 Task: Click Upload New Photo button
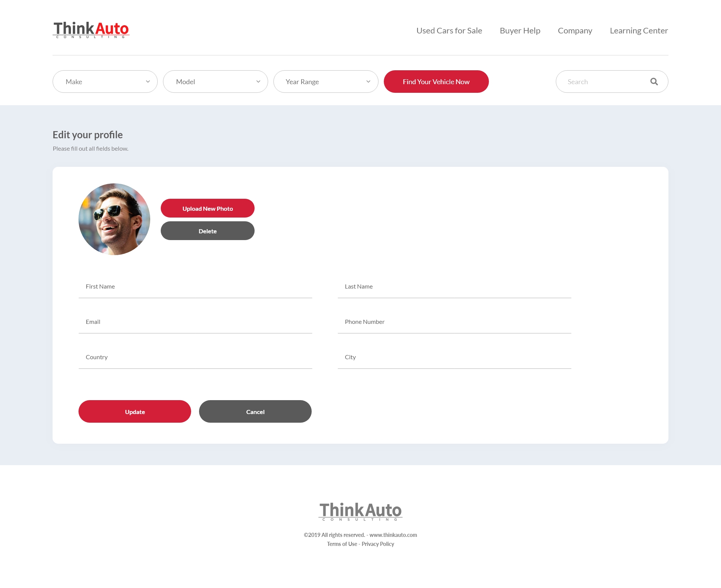(x=208, y=208)
